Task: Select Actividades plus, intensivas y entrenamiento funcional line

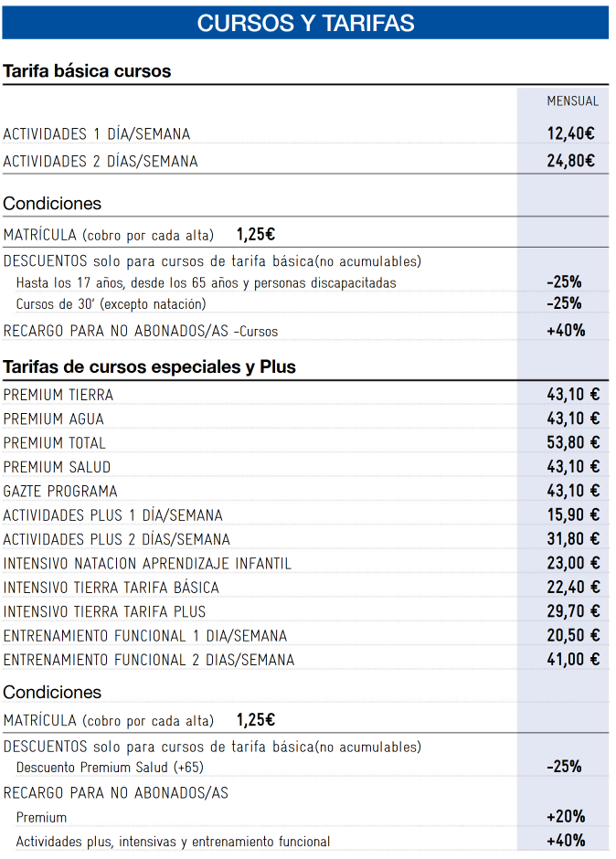Action: (173, 842)
